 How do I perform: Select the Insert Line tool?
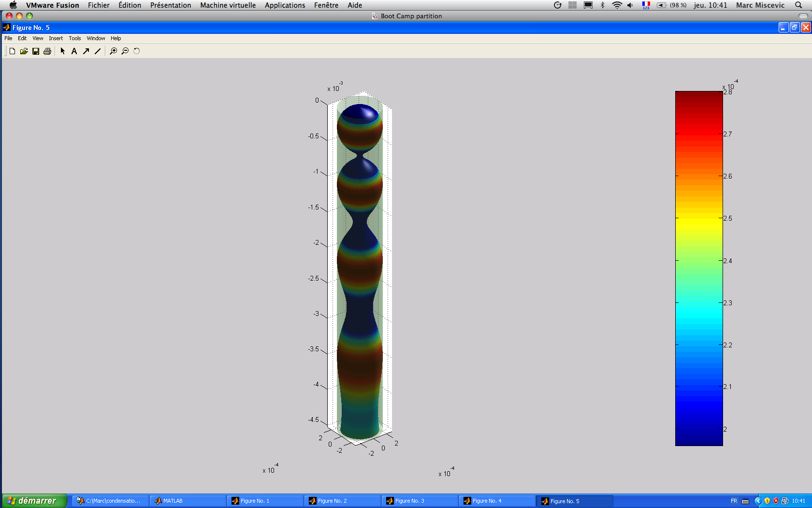coord(98,51)
